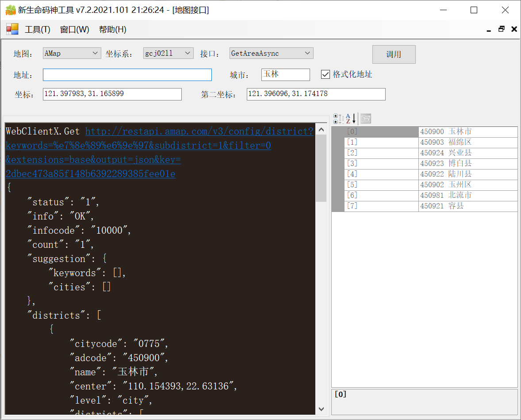Click the output pane scroll-down arrow
Screen dimensions: 521x420
[x=321, y=409]
